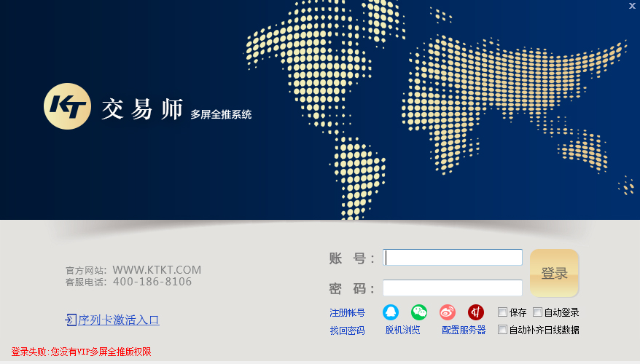Open 注册帐号 link
Screen dimensions: 640x364
pos(348,312)
